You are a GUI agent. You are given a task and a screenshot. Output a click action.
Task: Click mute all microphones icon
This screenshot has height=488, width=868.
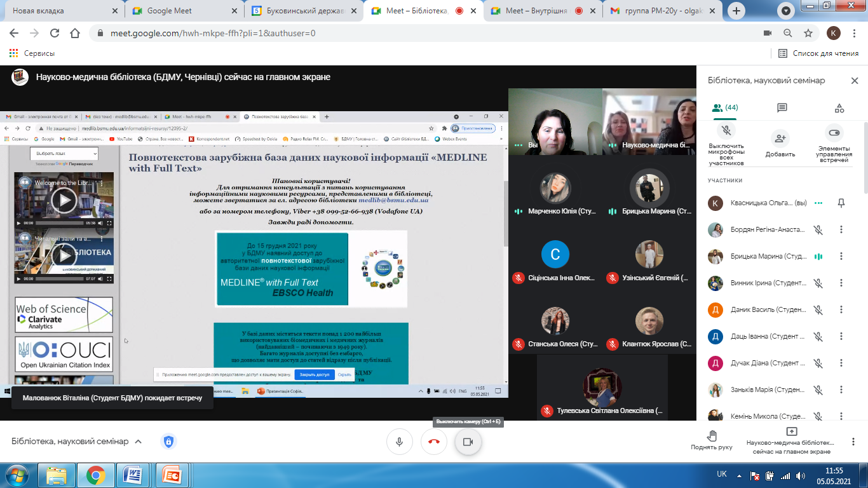tap(726, 132)
